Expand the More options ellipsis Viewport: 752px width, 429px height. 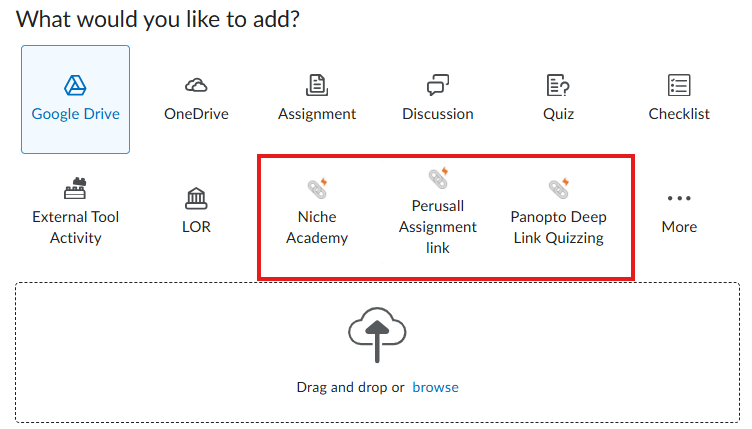click(679, 198)
